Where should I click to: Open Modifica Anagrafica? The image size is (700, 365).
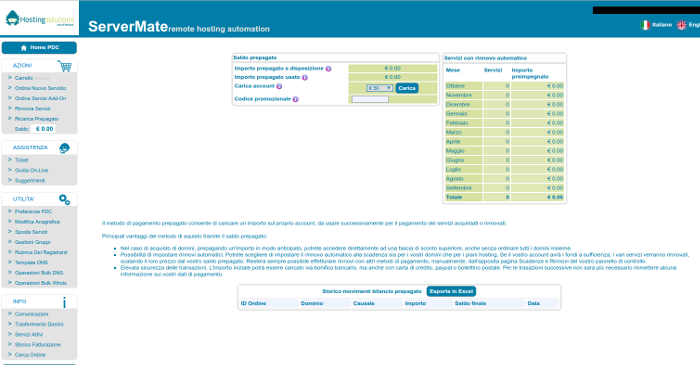coord(37,222)
